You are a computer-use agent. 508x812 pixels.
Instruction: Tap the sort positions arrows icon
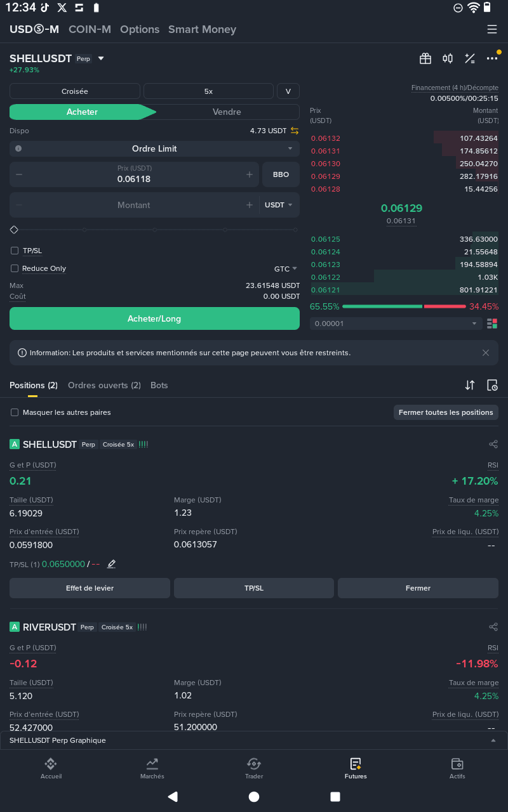(470, 385)
